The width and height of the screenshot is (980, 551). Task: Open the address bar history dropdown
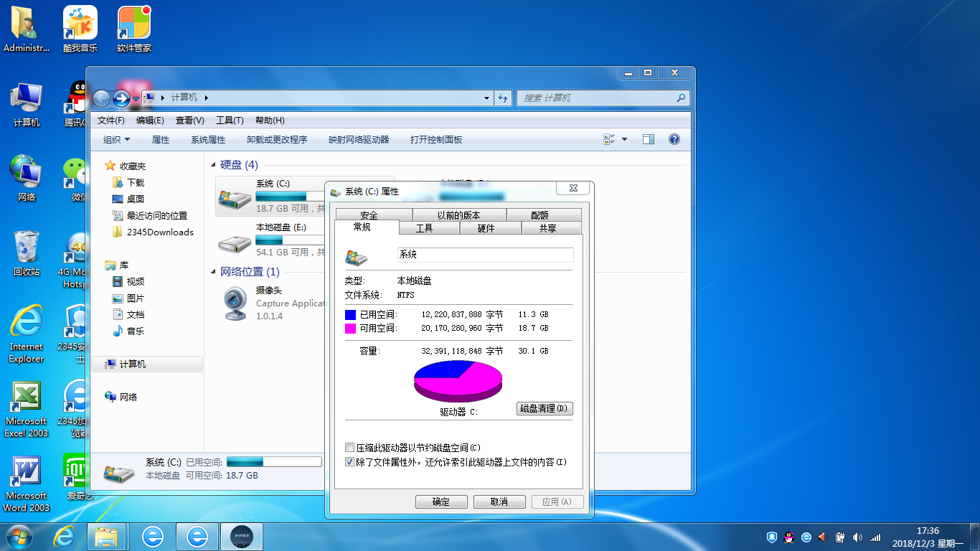pos(485,98)
